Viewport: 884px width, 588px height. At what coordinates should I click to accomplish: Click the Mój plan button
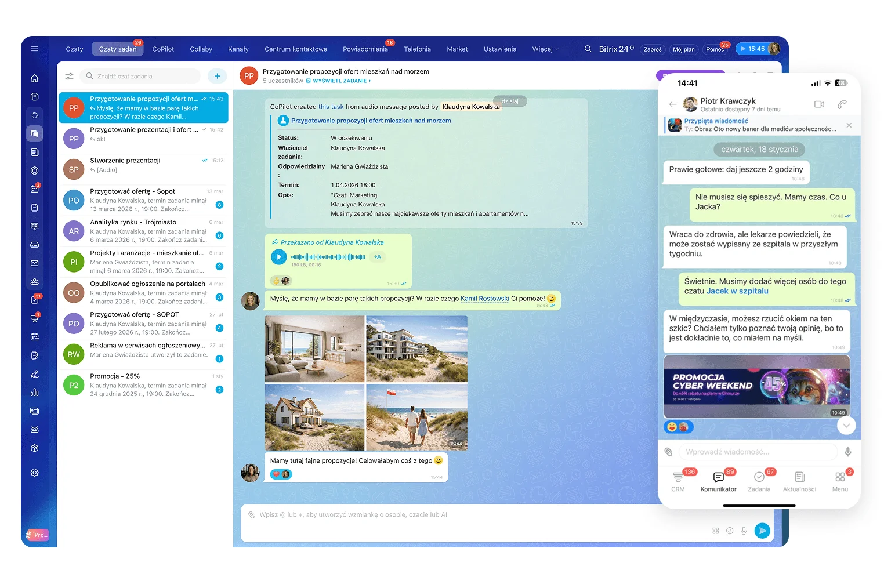click(x=684, y=49)
